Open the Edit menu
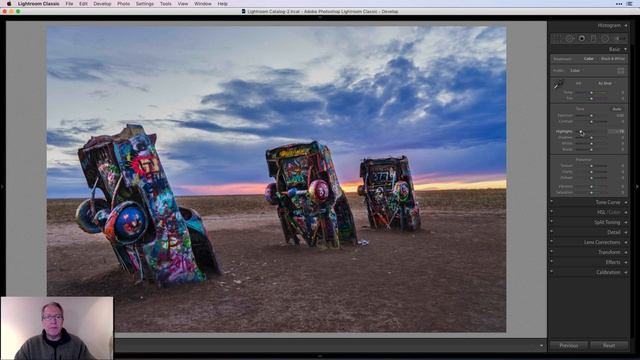Screen dimensions: 640x360 (83, 4)
